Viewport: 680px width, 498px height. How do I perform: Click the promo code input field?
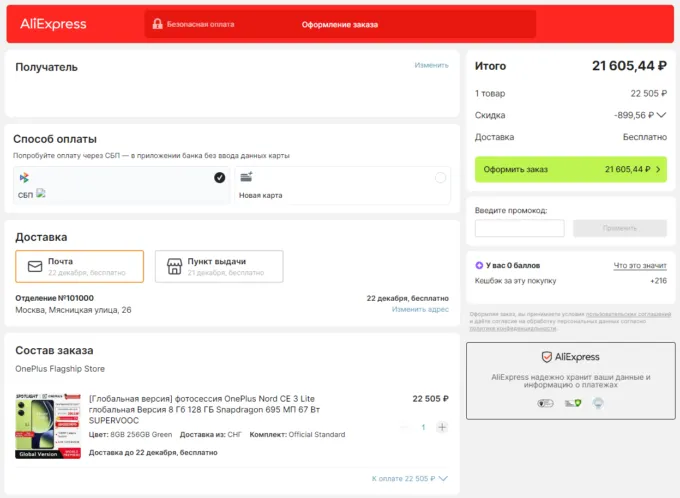click(519, 229)
